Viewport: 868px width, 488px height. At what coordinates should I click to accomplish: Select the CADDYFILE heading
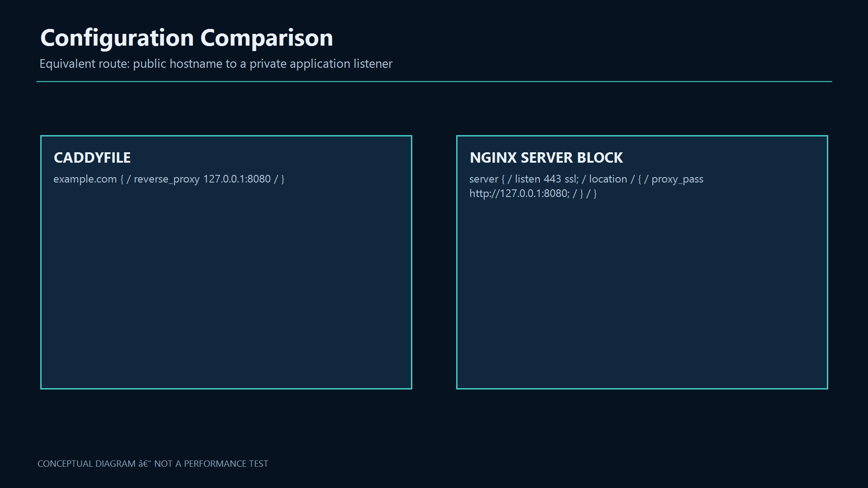(x=92, y=158)
